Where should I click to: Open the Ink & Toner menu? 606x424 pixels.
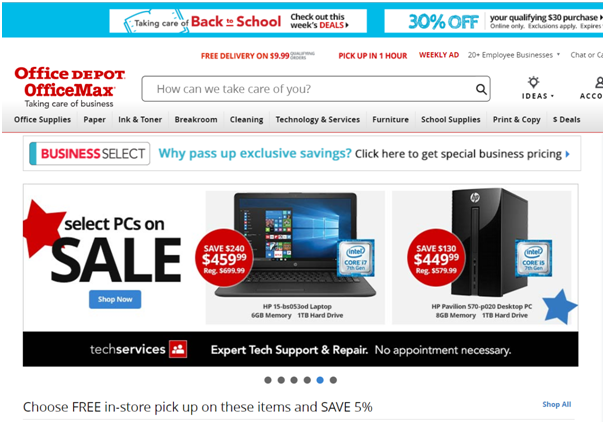[140, 119]
